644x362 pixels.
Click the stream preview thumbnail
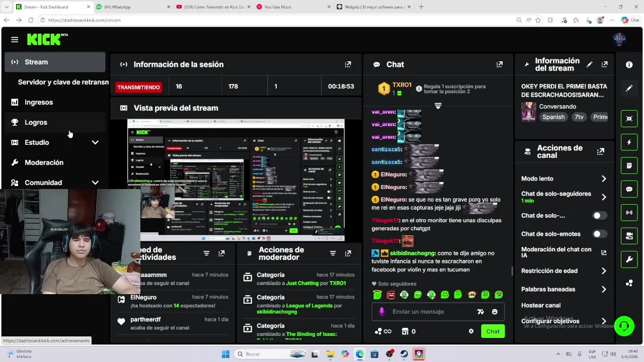click(236, 180)
